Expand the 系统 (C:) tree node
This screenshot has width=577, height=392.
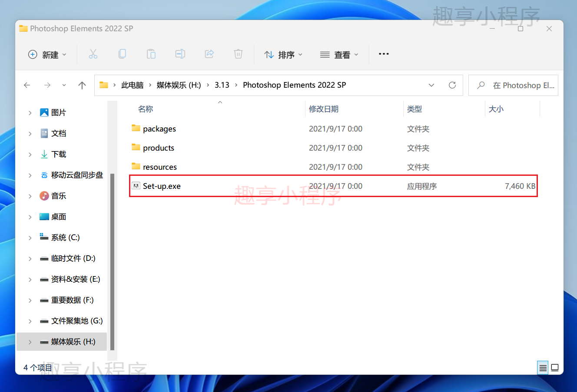tap(30, 238)
